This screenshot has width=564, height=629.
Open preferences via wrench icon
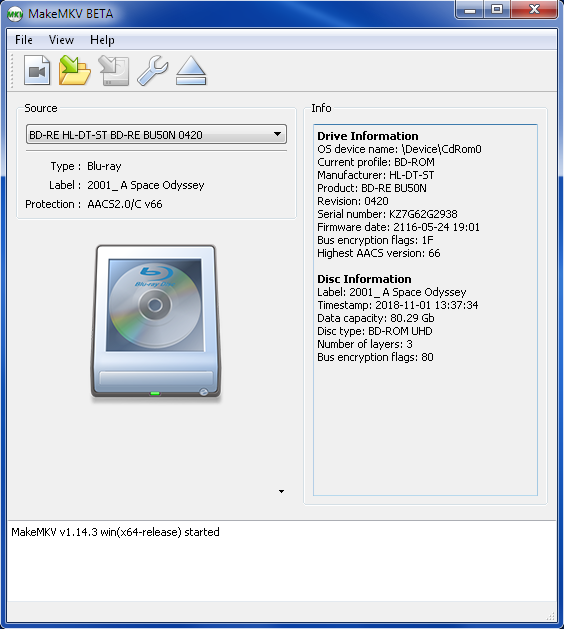pyautogui.click(x=152, y=71)
